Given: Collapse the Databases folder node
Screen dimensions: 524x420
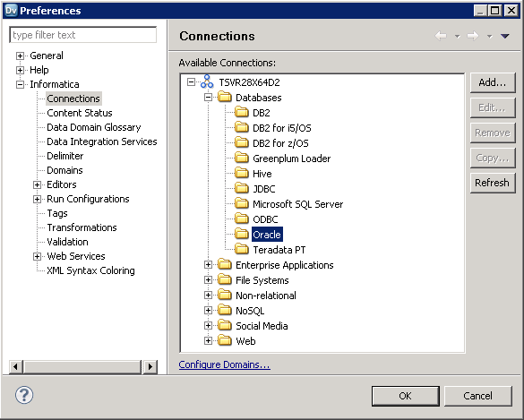Looking at the screenshot, I should pyautogui.click(x=208, y=98).
